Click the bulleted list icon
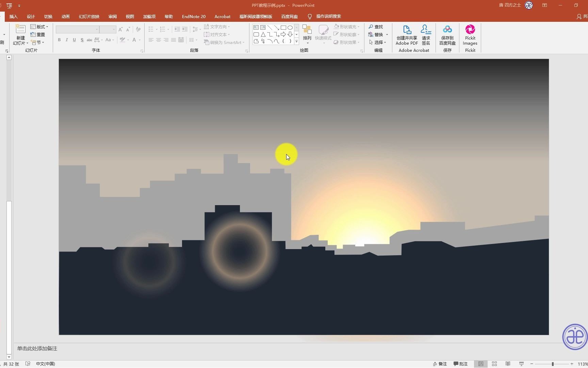The image size is (588, 368). (151, 29)
